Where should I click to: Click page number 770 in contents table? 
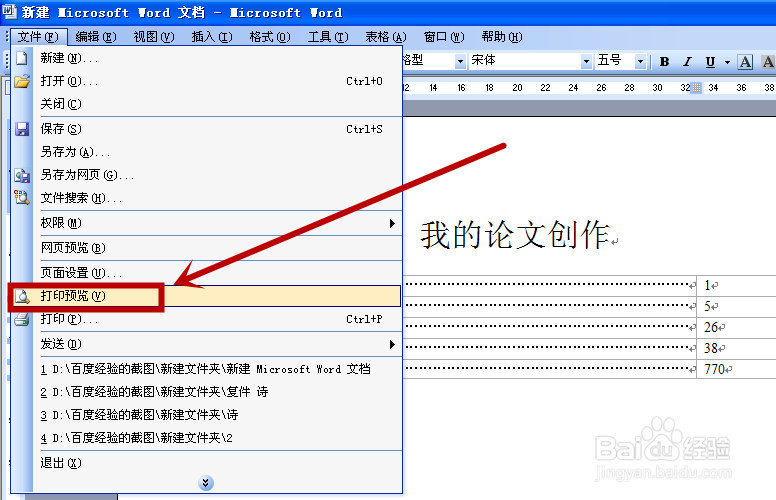(x=715, y=369)
